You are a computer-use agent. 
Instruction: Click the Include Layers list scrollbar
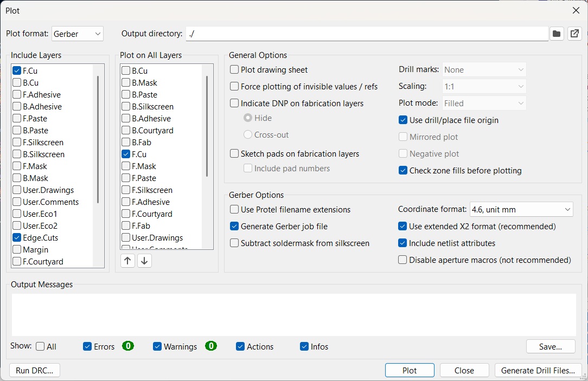click(98, 139)
